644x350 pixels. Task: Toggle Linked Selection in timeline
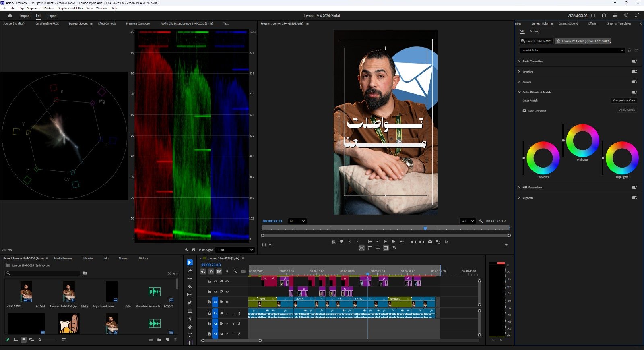coord(219,271)
